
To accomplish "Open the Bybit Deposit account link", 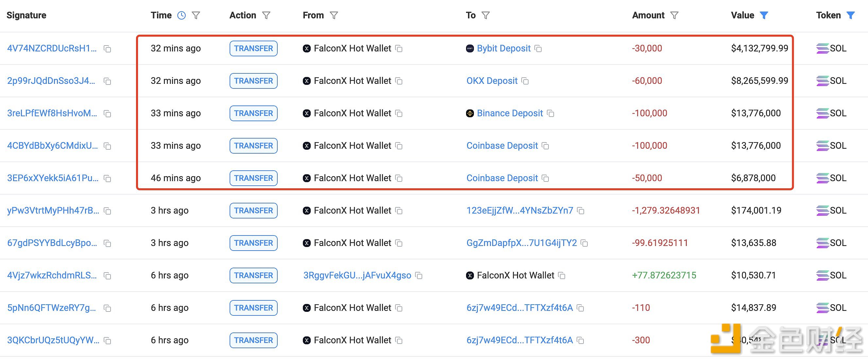I will (503, 48).
